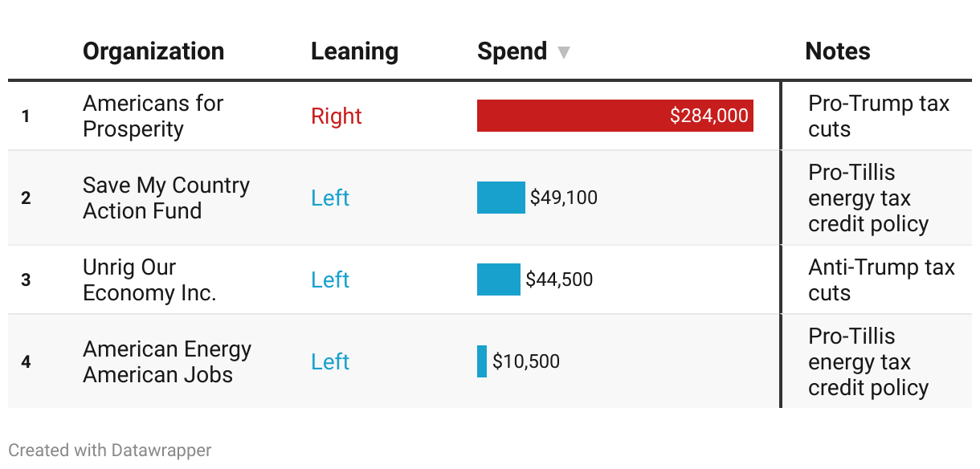Image resolution: width=980 pixels, height=469 pixels.
Task: Sort table by Organization column header
Action: click(x=153, y=51)
